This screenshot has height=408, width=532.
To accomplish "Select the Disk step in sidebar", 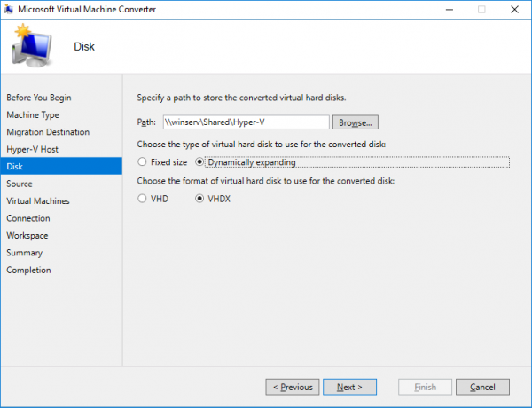I will click(x=61, y=167).
